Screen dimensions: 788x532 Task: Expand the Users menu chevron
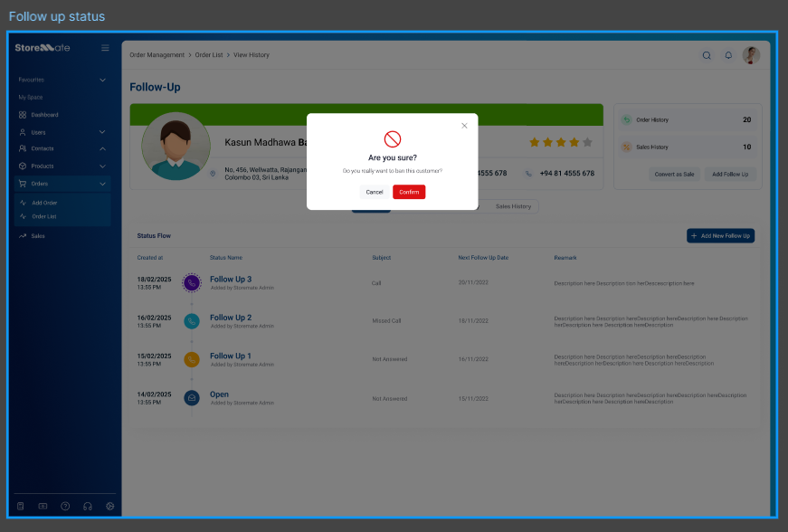pos(102,132)
